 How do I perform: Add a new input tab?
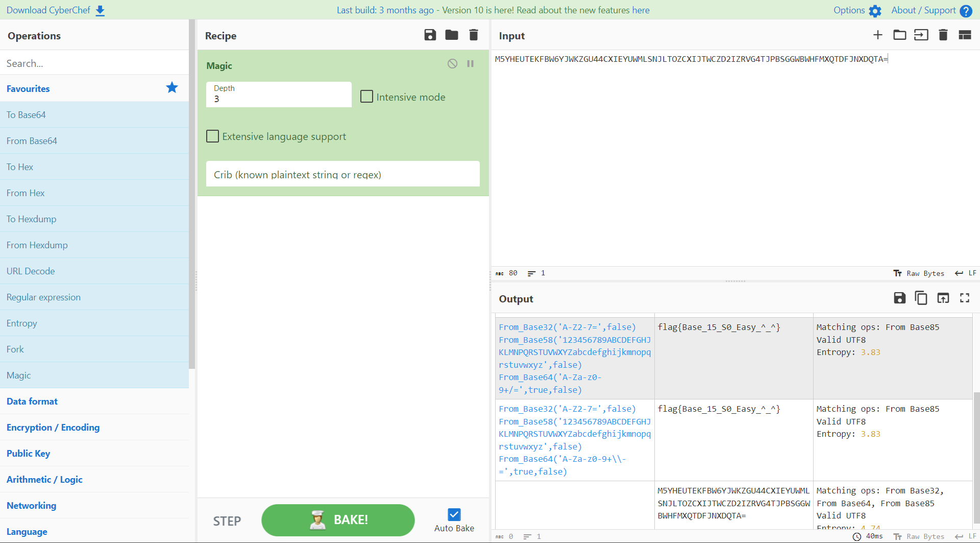[877, 35]
